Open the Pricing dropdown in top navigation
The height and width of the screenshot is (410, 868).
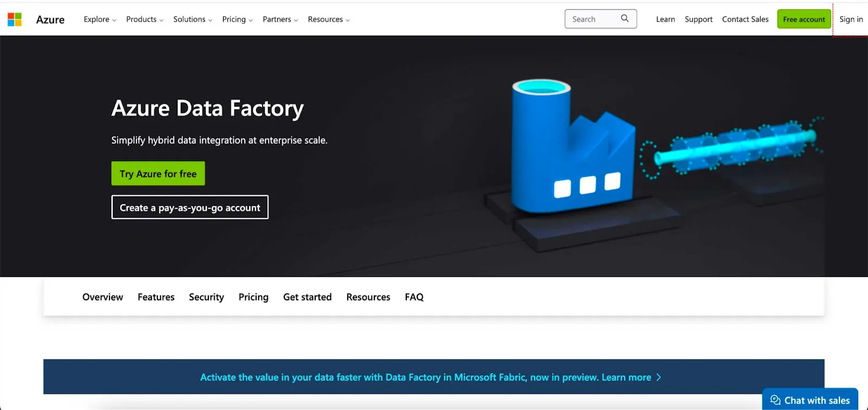(x=237, y=20)
